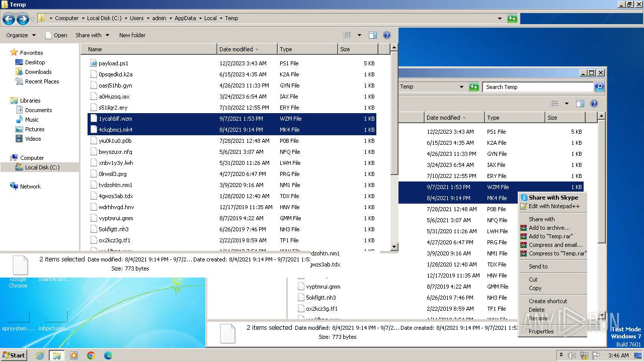The height and width of the screenshot is (362, 644).
Task: Open Music library in navigation pane
Action: (x=32, y=120)
